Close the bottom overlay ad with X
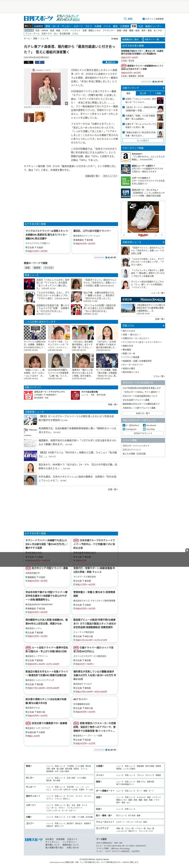 click(187, 550)
